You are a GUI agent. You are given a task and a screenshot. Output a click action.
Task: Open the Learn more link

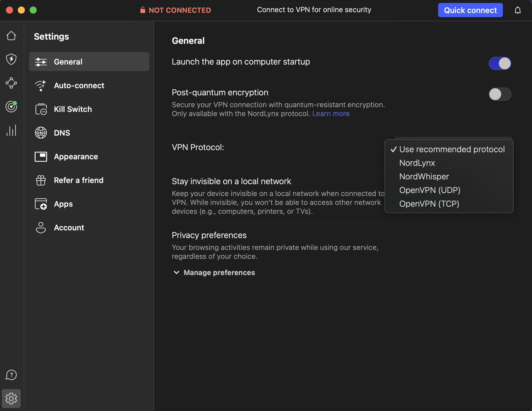click(x=331, y=113)
